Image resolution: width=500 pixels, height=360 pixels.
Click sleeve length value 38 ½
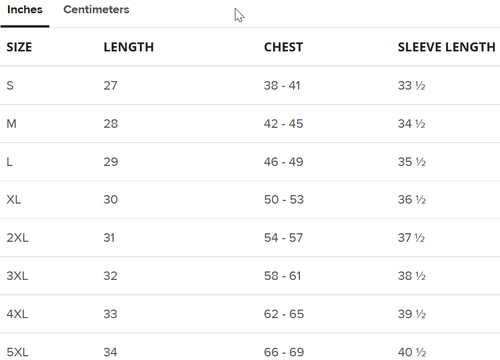(x=412, y=276)
